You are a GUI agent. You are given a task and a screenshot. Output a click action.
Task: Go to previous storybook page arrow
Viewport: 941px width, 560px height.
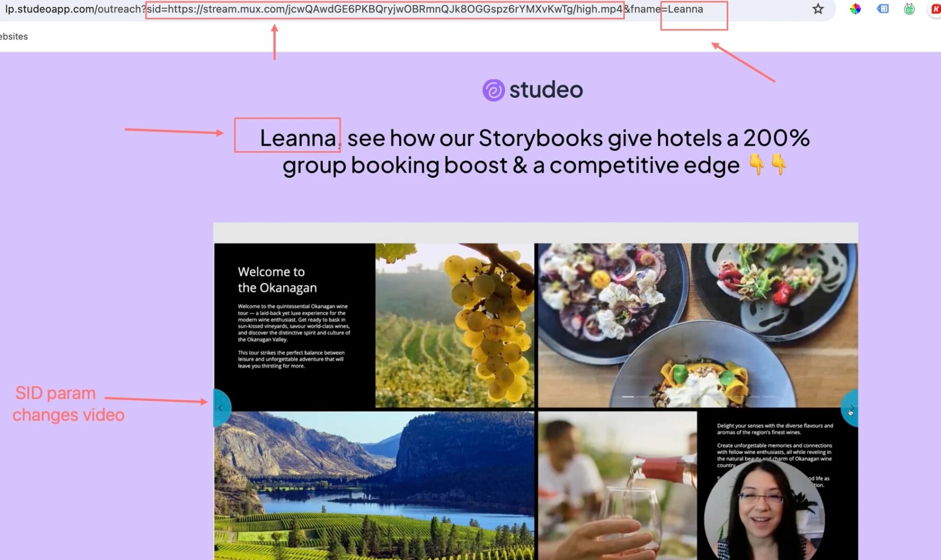click(221, 408)
